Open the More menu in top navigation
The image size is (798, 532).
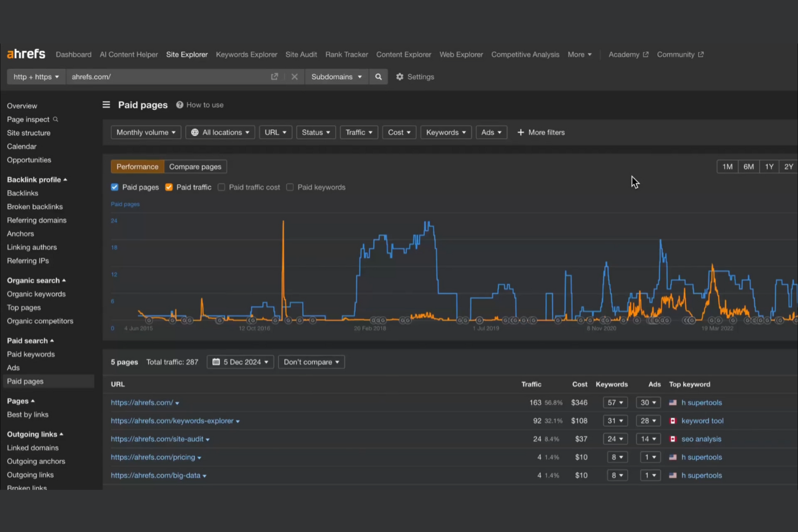click(x=579, y=54)
